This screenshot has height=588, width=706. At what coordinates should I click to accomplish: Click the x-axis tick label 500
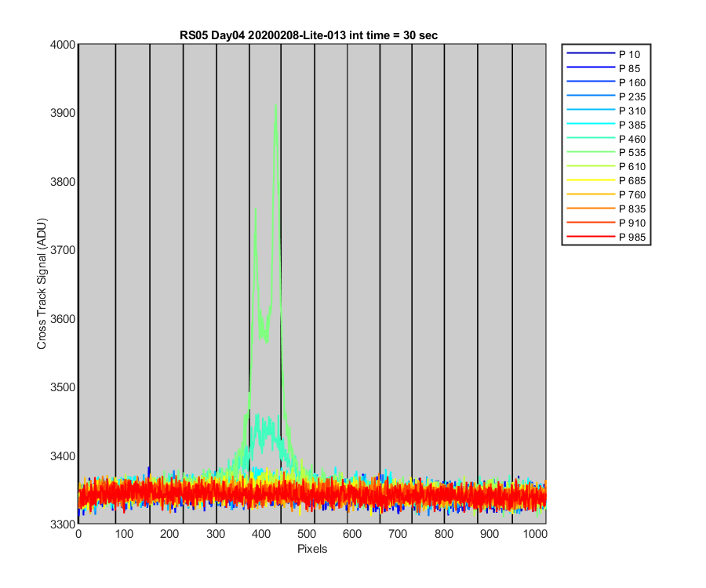(307, 534)
